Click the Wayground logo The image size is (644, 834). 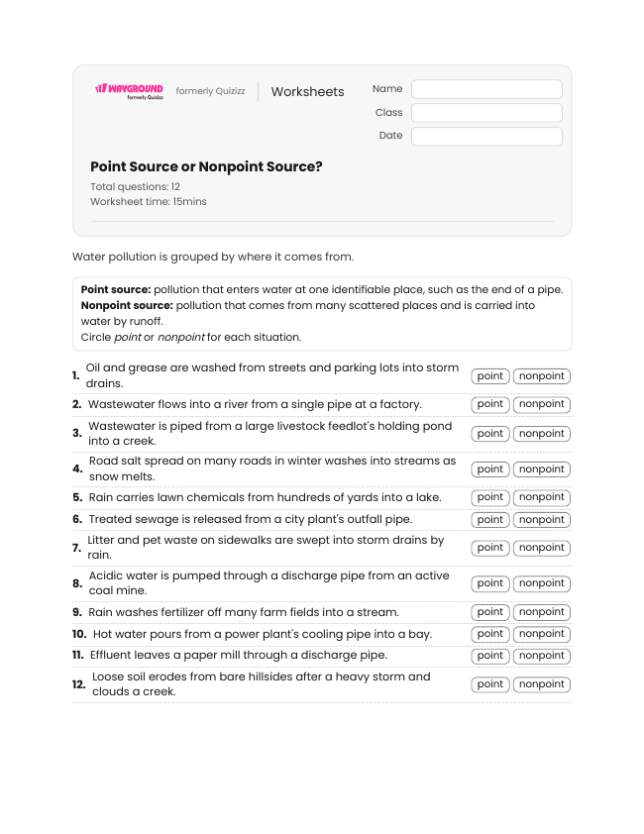point(129,91)
